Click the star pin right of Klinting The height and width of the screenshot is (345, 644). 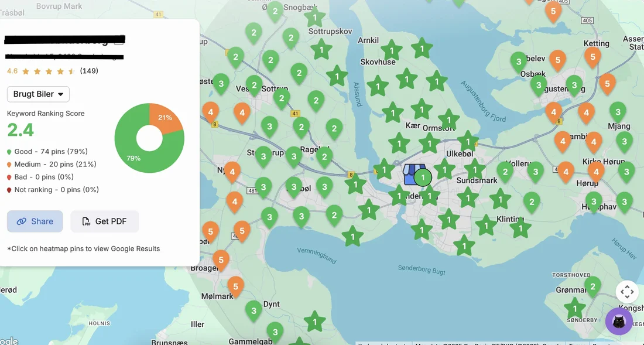520,228
